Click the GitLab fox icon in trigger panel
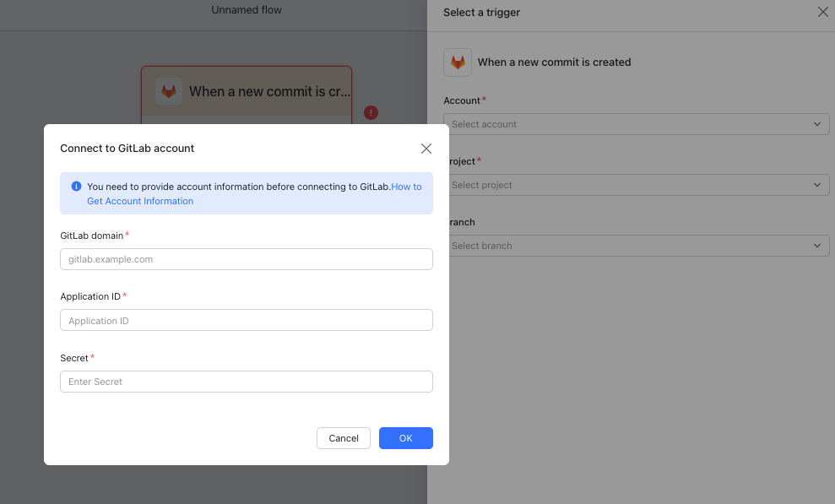 point(457,62)
